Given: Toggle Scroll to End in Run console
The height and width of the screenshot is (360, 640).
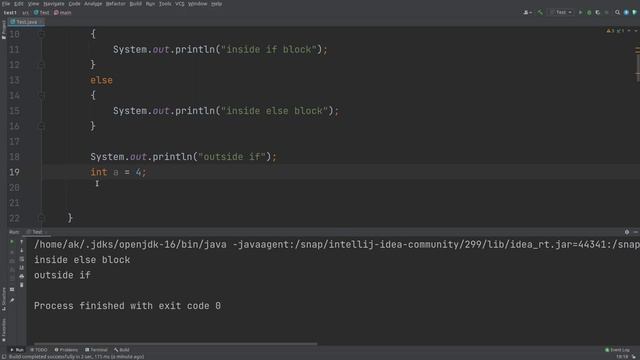Looking at the screenshot, I should [22, 268].
